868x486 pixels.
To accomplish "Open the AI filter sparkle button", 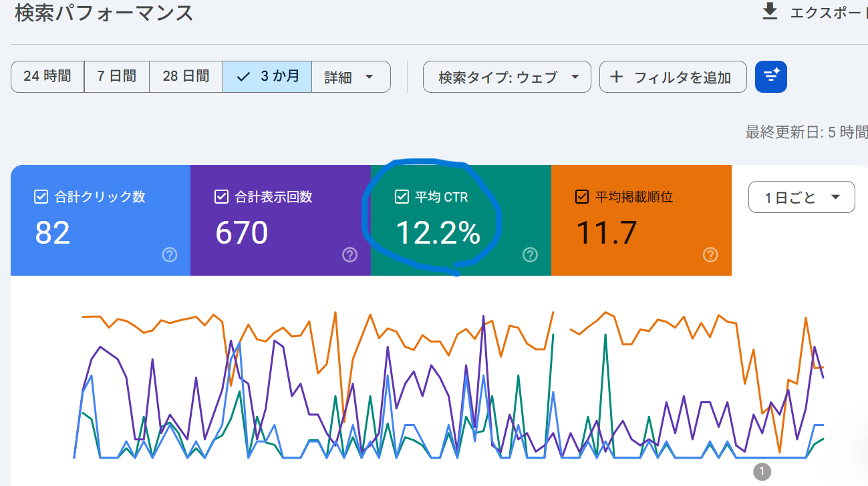I will tap(771, 77).
